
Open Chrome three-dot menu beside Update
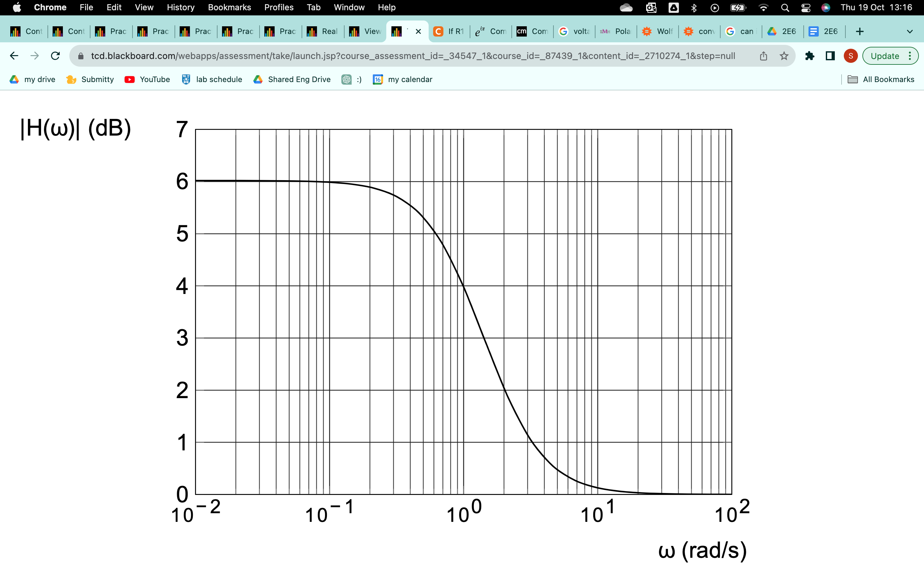910,56
